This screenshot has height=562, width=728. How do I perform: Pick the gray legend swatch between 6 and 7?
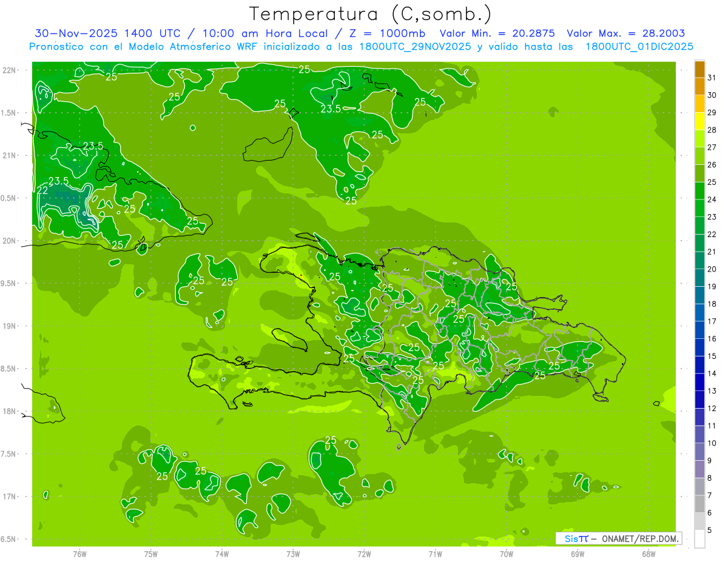tap(699, 504)
